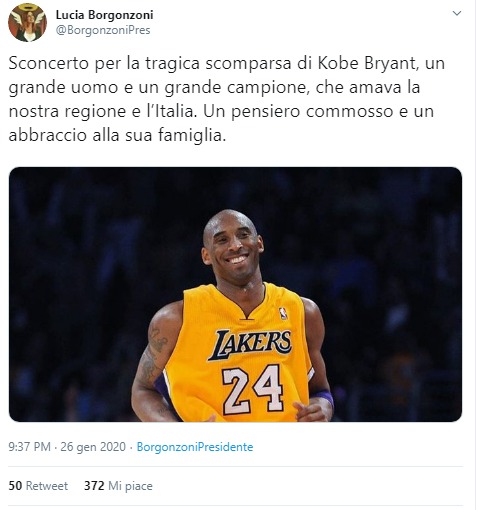The height and width of the screenshot is (510, 477).
Task: Click the date 26 gen 2020
Action: (x=93, y=447)
